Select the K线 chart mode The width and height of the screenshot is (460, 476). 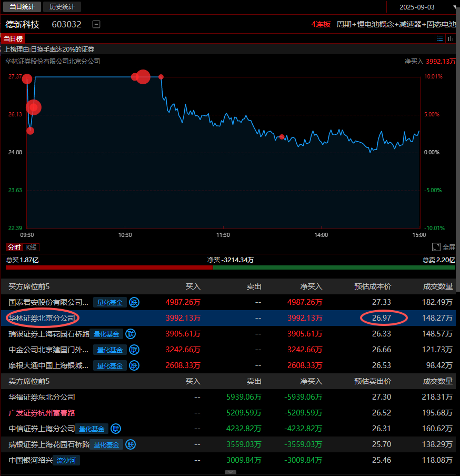(x=31, y=247)
